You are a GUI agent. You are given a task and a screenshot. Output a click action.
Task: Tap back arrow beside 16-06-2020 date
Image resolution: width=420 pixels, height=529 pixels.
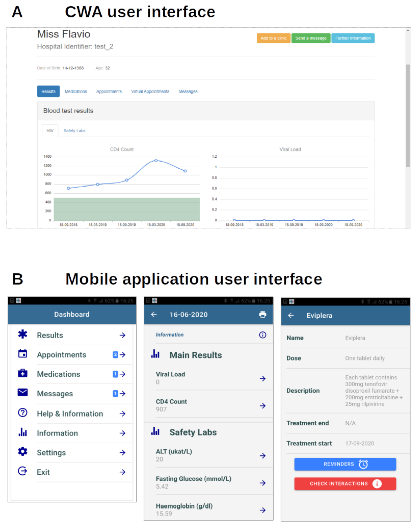tap(154, 314)
